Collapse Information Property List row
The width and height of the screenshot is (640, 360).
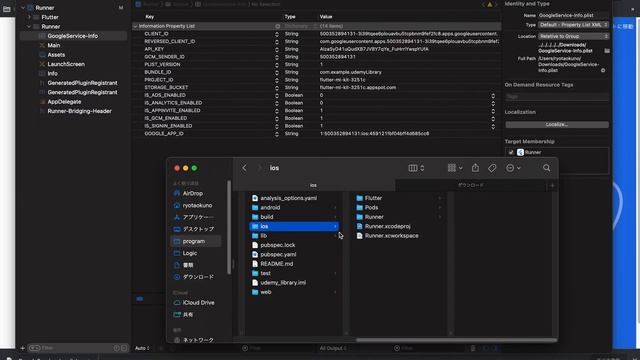(x=135, y=26)
